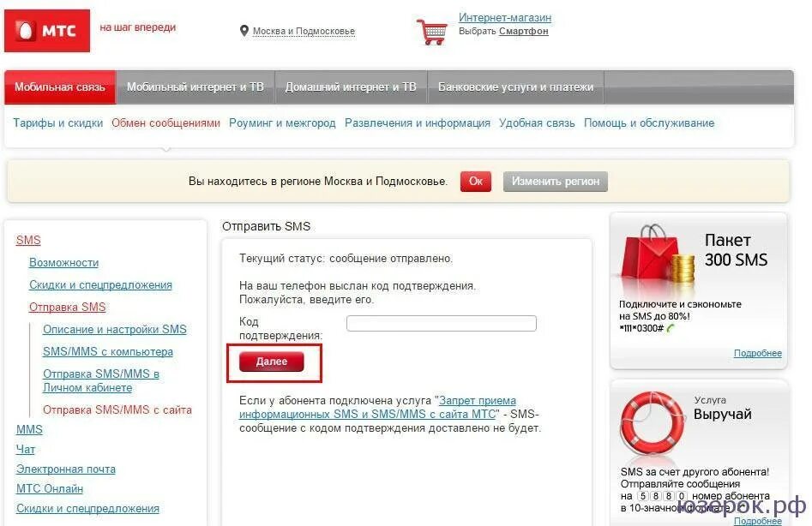
Task: Click the Код подтверждения input field
Action: (442, 323)
